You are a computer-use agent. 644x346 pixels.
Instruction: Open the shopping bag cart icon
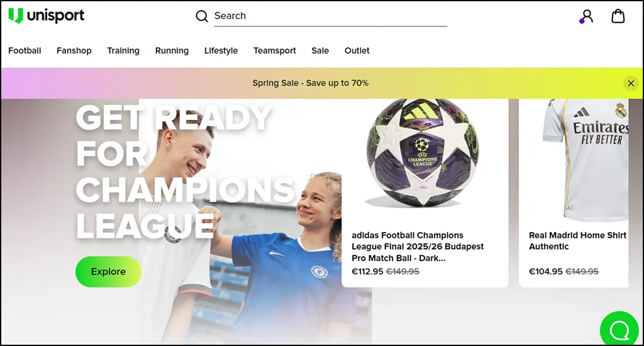(x=618, y=16)
